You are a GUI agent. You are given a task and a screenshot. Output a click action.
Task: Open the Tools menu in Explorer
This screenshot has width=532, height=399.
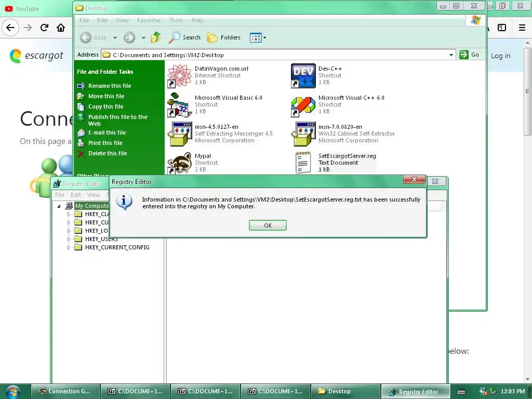coord(176,20)
